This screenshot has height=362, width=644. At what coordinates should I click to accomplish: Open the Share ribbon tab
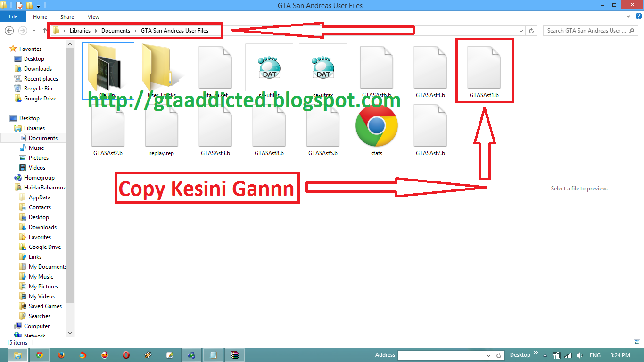[67, 17]
